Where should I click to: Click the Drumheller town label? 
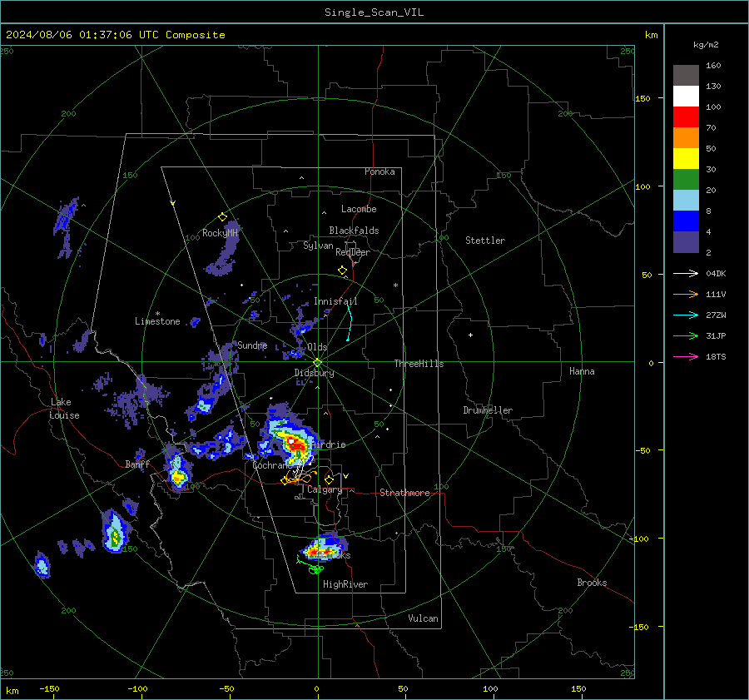pyautogui.click(x=488, y=410)
